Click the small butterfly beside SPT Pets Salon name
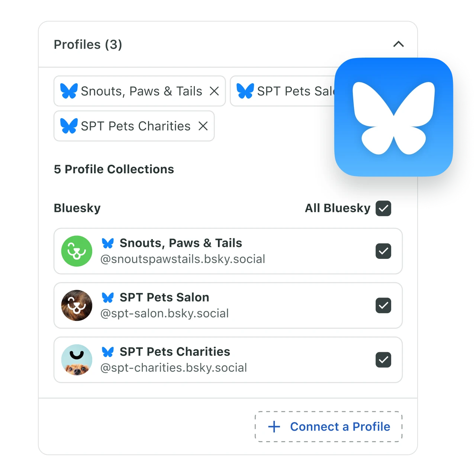The image size is (476, 476). [108, 297]
